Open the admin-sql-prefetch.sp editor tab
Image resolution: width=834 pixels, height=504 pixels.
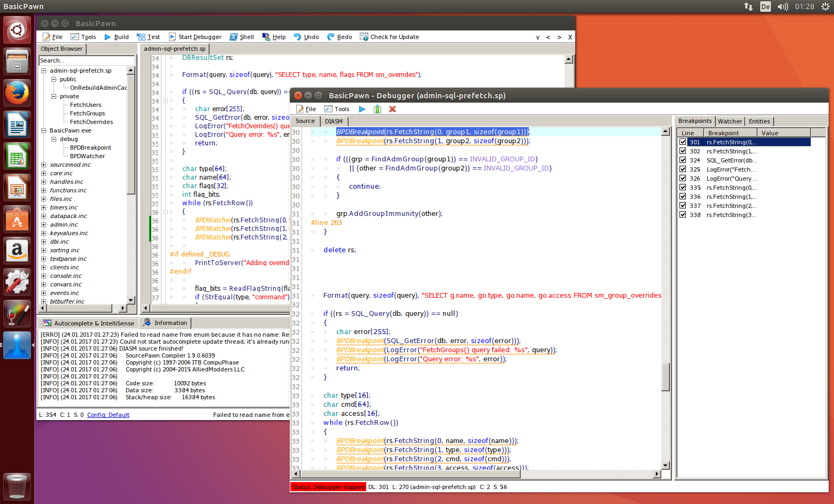[x=175, y=49]
